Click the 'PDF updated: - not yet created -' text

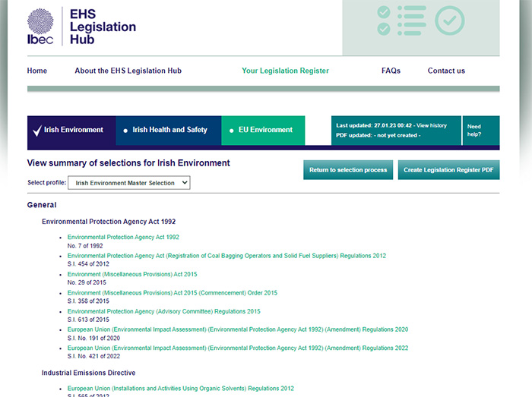378,135
